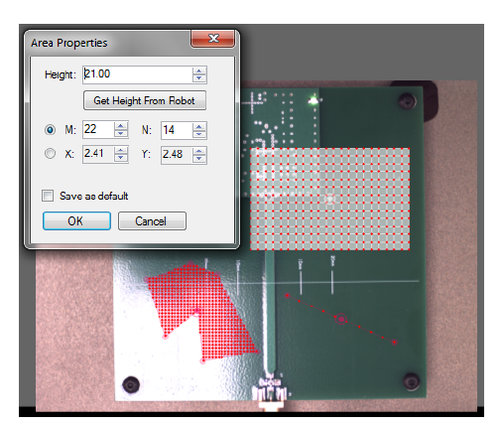Confirm with the OK button
This screenshot has width=504, height=424.
[76, 221]
